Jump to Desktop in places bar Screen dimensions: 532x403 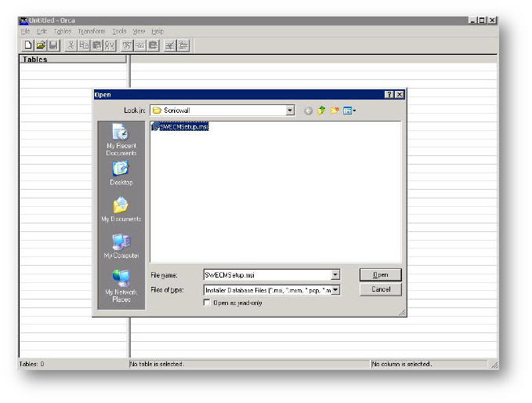pyautogui.click(x=121, y=173)
